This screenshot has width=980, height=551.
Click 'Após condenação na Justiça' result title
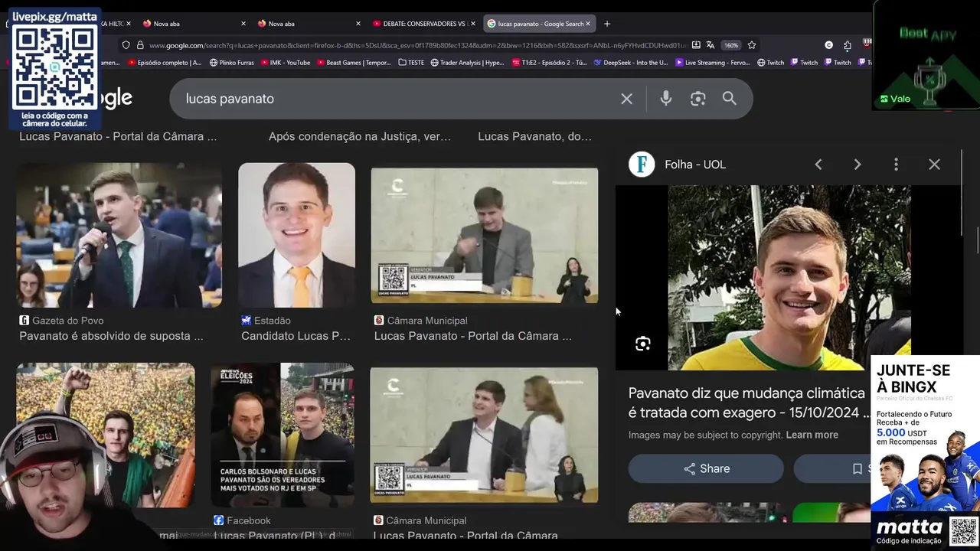360,136
